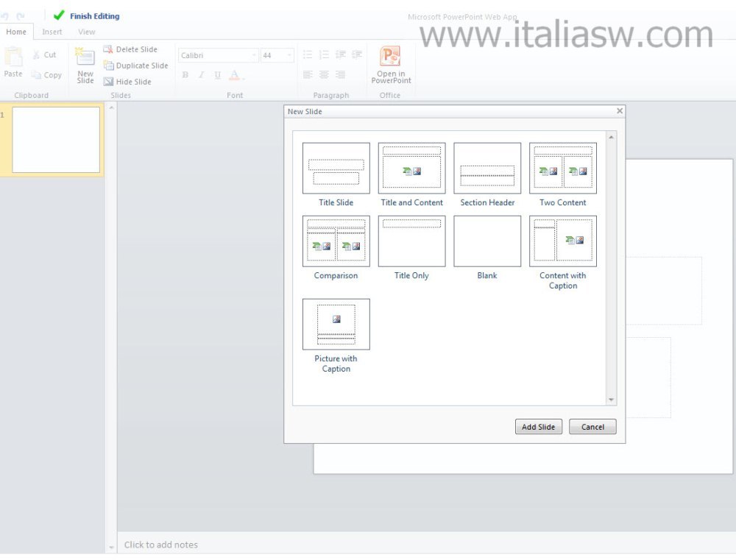Open the Calibri font name dropdown
The height and width of the screenshot is (560, 736).
point(255,55)
